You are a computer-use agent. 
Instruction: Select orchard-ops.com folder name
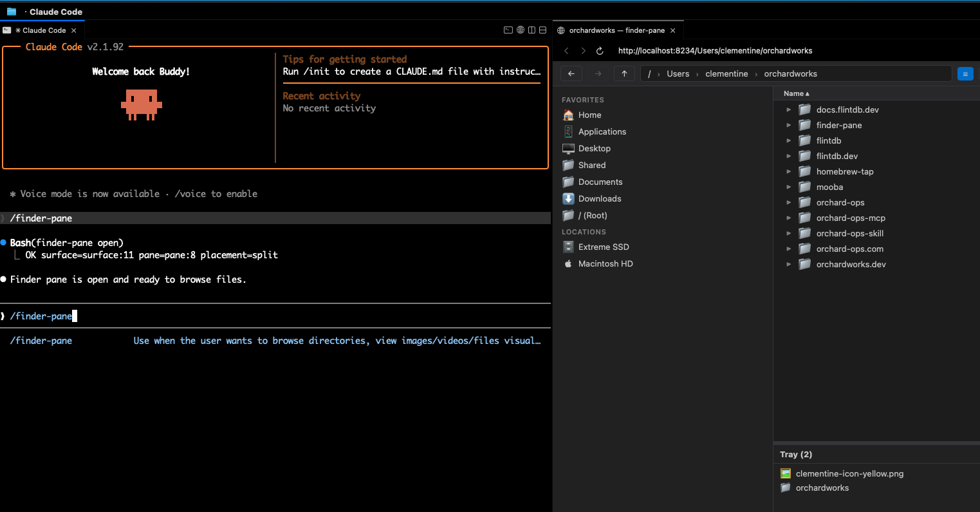tap(850, 249)
